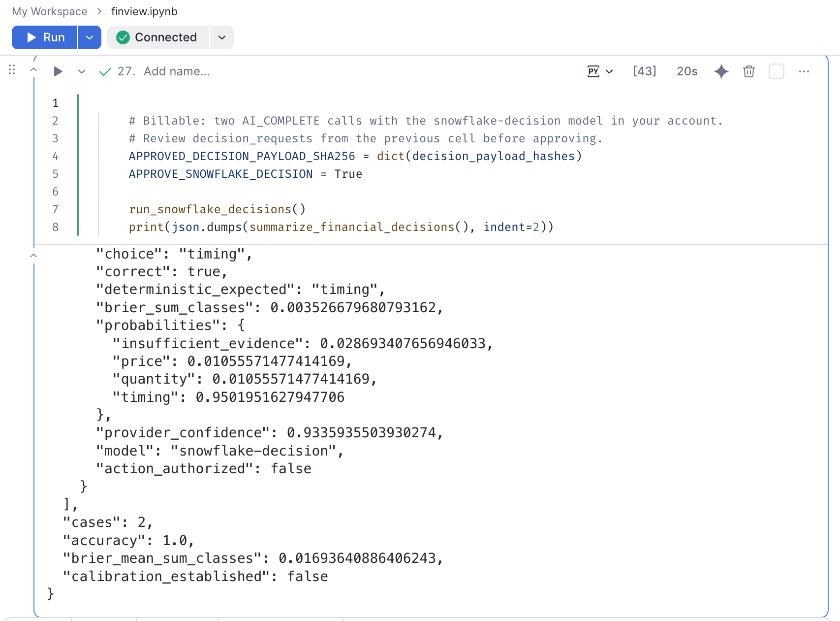Collapse the code cell chevron
The height and width of the screenshot is (621, 840).
coord(33,70)
